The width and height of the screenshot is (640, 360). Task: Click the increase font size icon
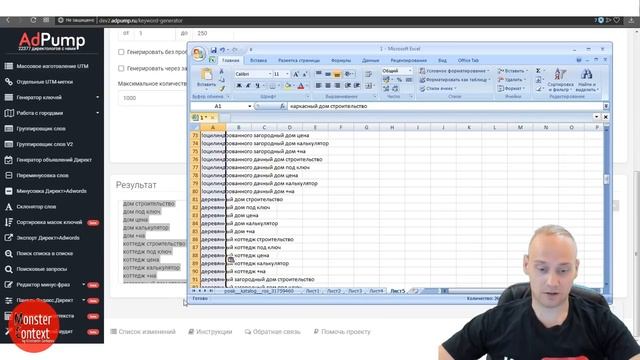[296, 74]
